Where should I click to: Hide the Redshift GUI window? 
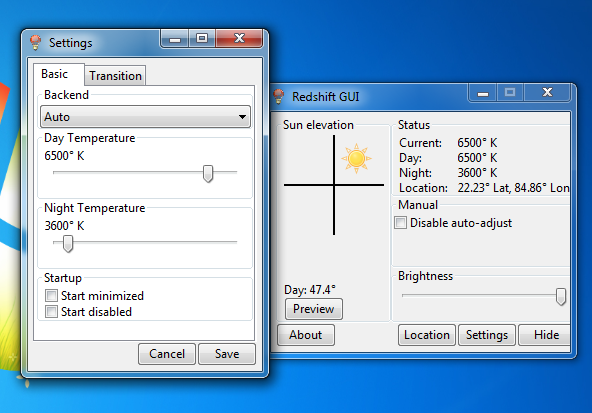pyautogui.click(x=545, y=335)
